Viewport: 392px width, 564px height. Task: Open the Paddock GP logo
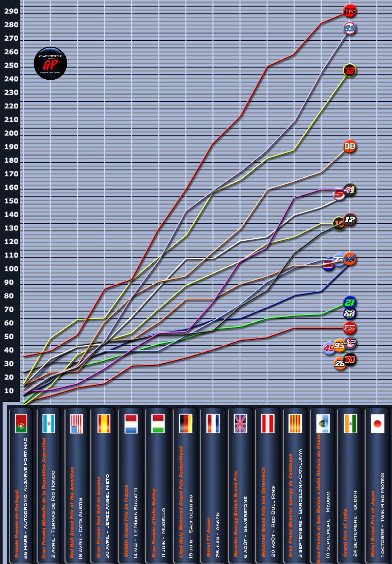tap(50, 63)
